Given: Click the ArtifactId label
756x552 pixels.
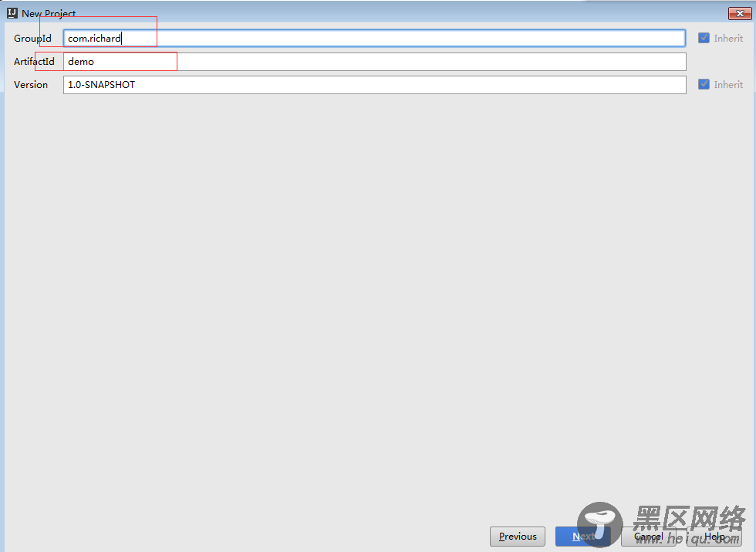Looking at the screenshot, I should 34,61.
